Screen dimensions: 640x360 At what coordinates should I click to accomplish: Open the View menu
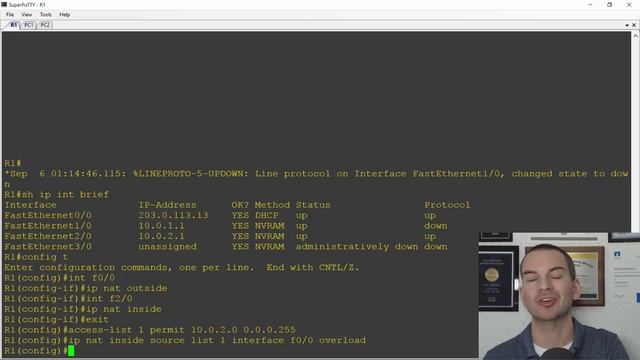[27, 14]
